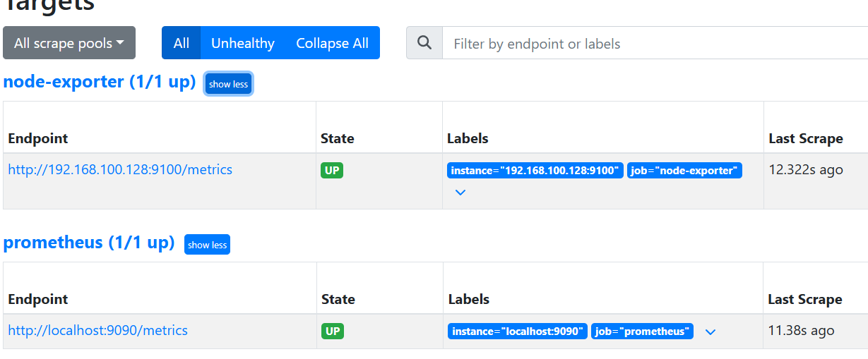The width and height of the screenshot is (868, 359).
Task: Click the Labels column header in prometheus table
Action: click(469, 299)
